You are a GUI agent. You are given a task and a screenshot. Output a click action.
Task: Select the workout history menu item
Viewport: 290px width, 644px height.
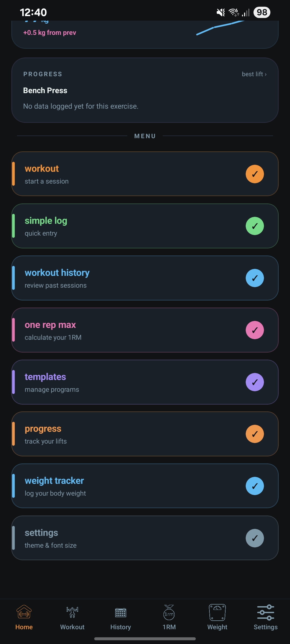(129, 278)
